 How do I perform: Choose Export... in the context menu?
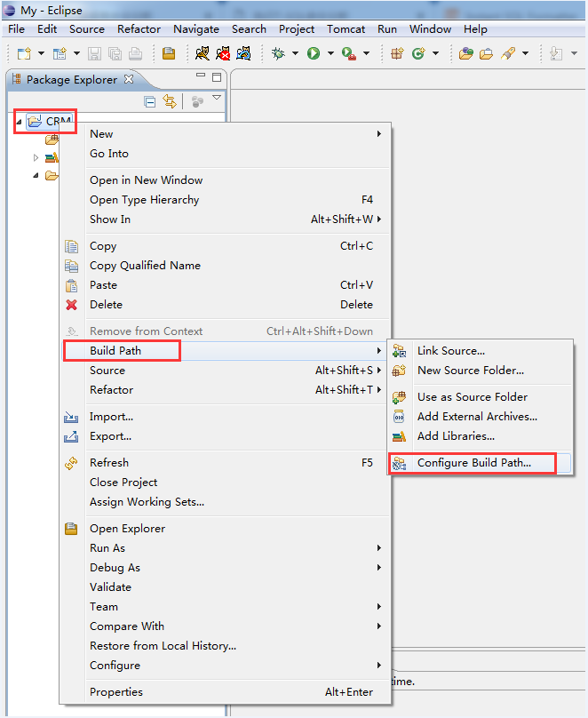[x=226, y=436]
